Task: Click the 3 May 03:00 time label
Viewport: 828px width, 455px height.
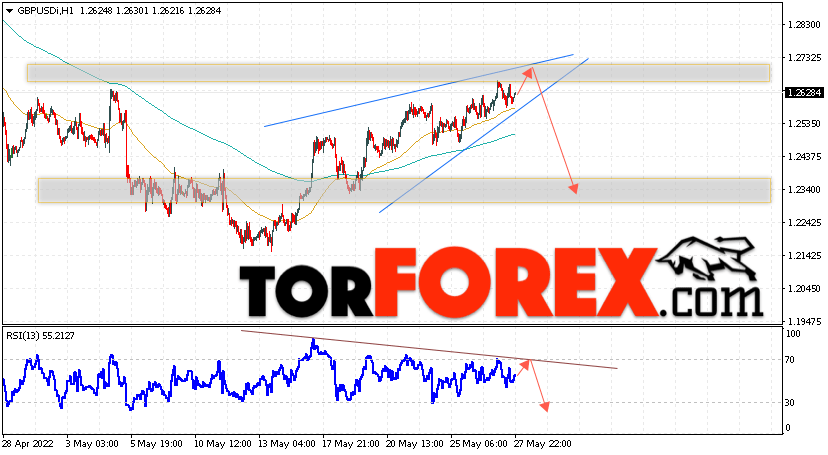Action: [91, 444]
